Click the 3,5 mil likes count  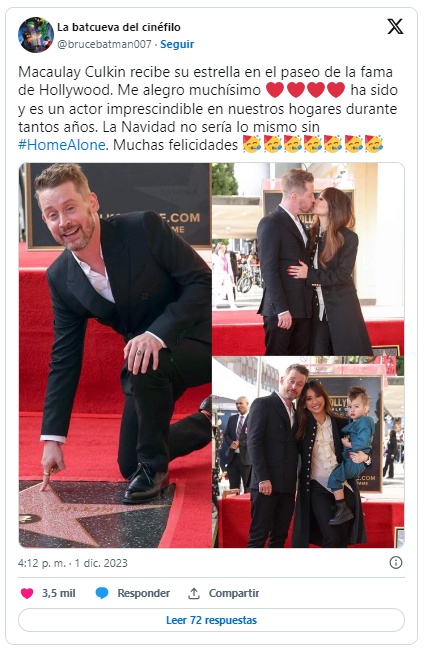[x=58, y=593]
